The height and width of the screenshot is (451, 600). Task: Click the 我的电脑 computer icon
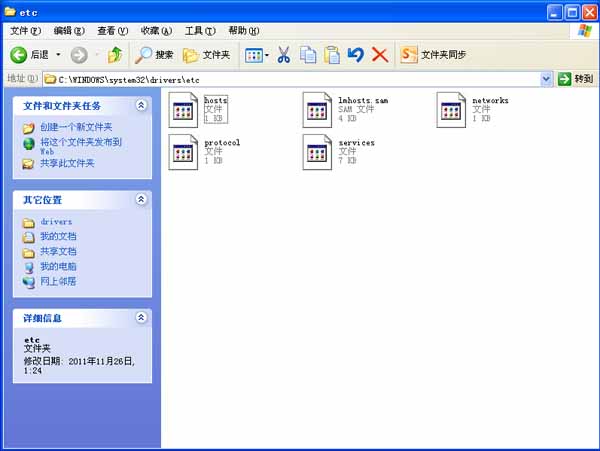(29, 267)
